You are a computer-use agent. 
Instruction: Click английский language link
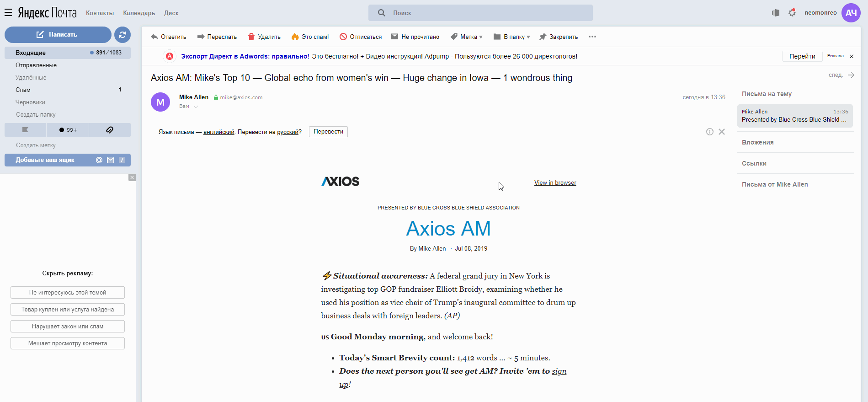(x=218, y=132)
